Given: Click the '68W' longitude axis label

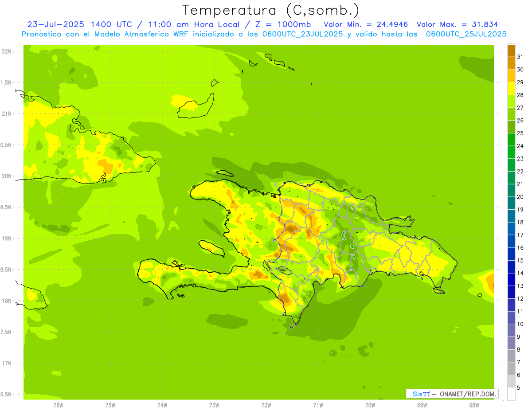Looking at the screenshot, I should (474, 405).
